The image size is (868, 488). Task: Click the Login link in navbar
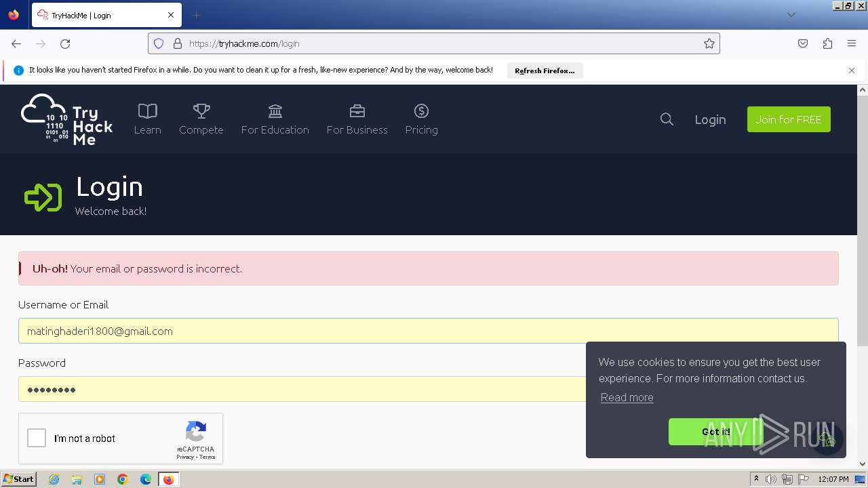point(710,119)
